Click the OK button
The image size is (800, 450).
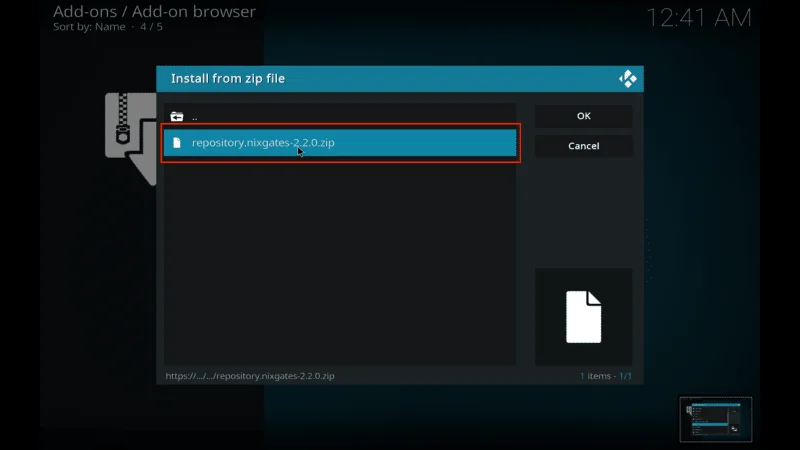click(x=584, y=116)
